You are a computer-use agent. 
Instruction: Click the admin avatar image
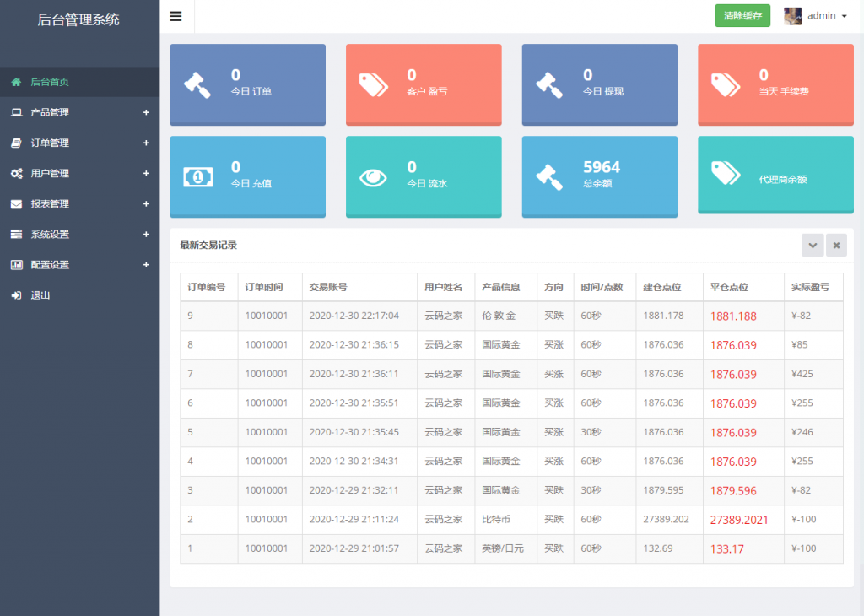pos(792,16)
